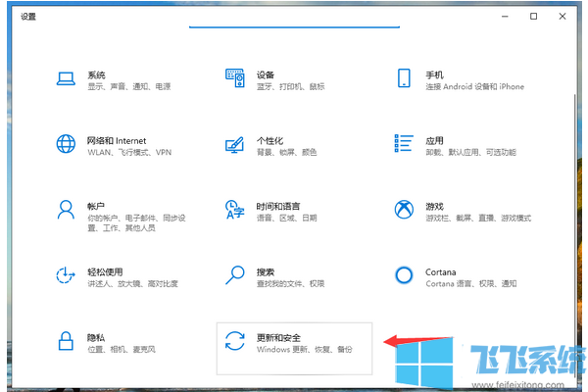The width and height of the screenshot is (588, 392).
Task: Click the settings search box underline
Action: point(294,26)
